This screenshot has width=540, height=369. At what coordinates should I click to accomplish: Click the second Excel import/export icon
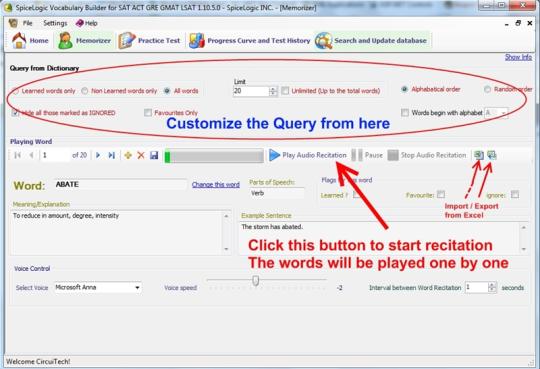pyautogui.click(x=492, y=155)
